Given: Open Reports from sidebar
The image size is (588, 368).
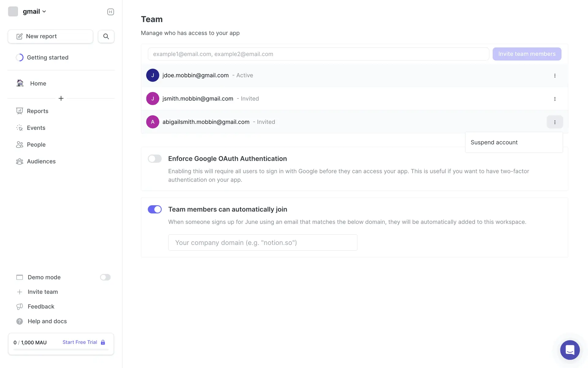Looking at the screenshot, I should tap(37, 111).
